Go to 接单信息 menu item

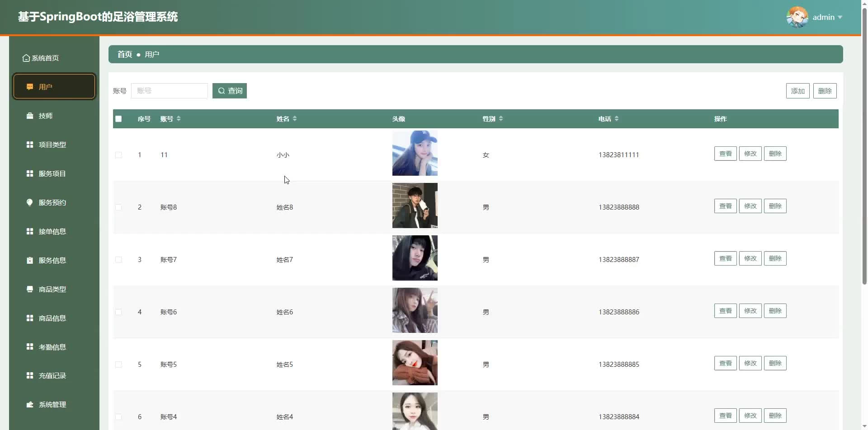[x=54, y=231]
